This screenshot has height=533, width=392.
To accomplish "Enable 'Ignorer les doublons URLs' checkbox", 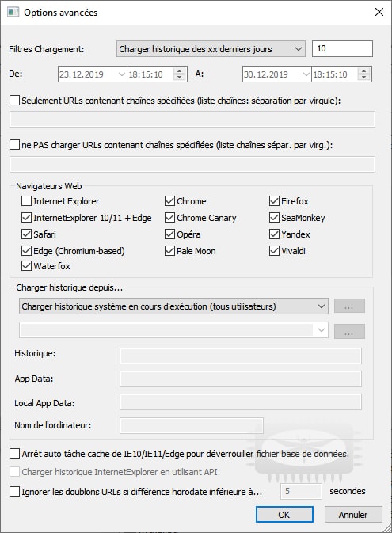I will click(14, 492).
